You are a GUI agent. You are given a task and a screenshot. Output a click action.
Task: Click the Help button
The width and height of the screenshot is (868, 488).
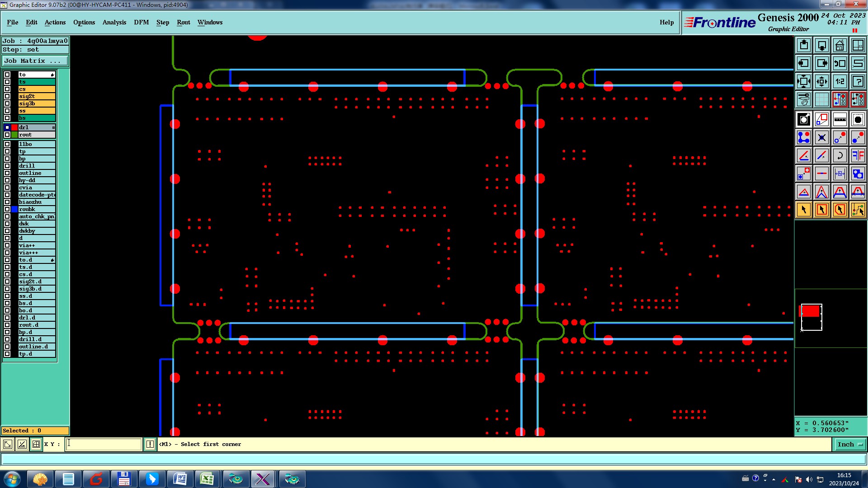[666, 22]
